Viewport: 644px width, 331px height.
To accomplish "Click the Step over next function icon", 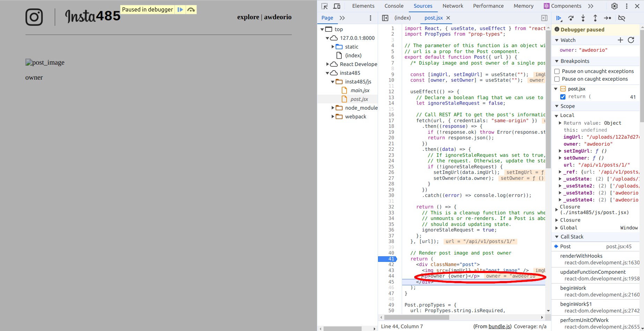I will (x=571, y=18).
